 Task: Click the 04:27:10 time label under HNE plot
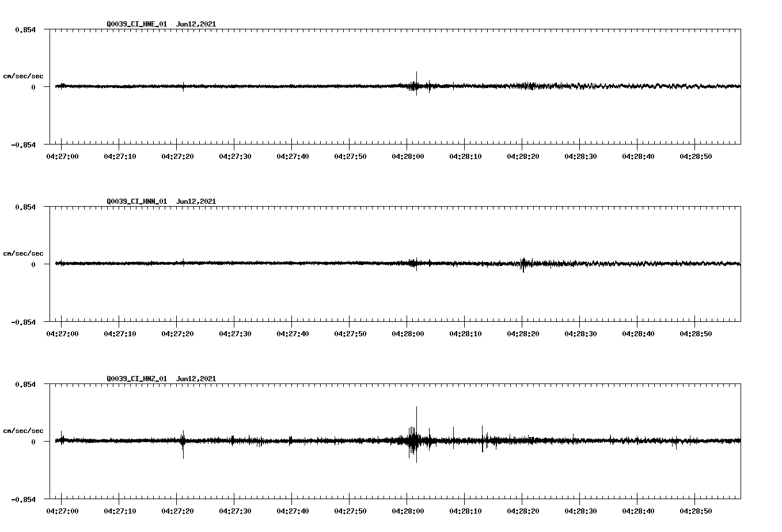coord(120,157)
